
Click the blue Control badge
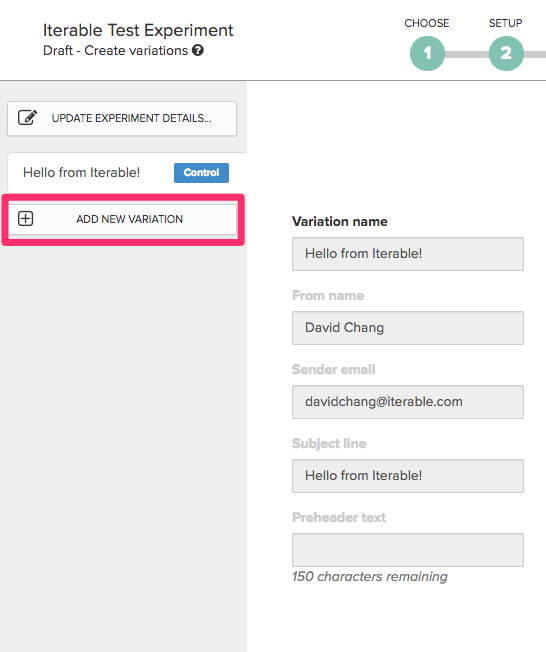point(201,173)
